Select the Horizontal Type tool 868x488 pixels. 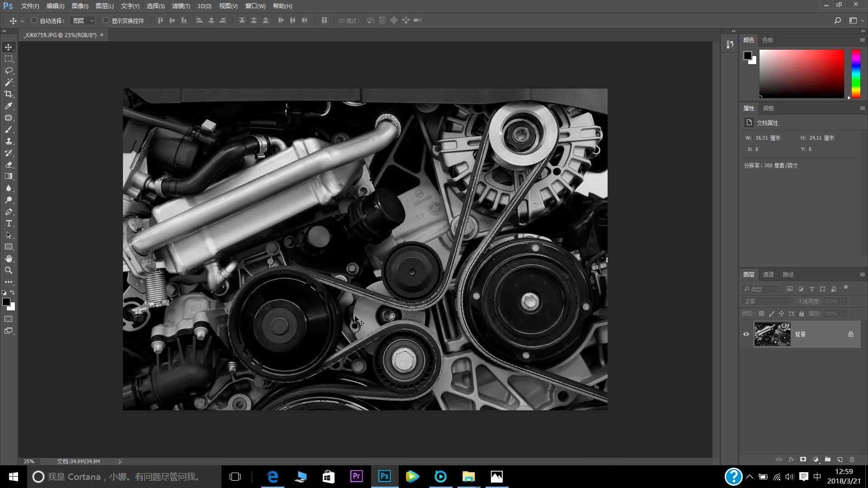click(x=9, y=223)
